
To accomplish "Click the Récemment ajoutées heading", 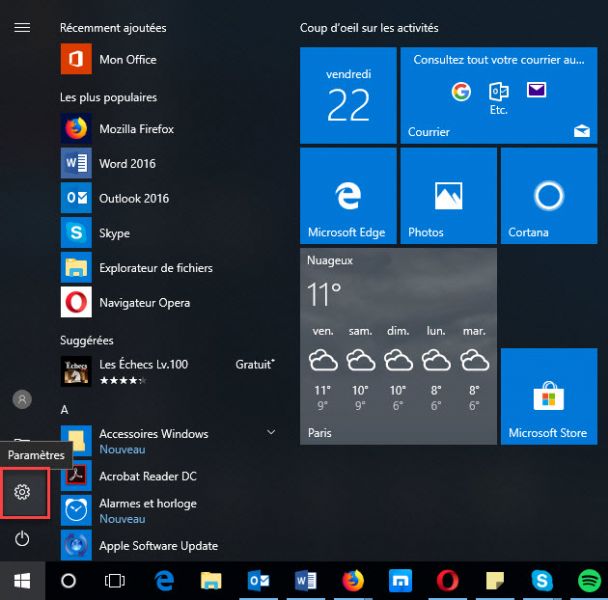I will coord(113,28).
